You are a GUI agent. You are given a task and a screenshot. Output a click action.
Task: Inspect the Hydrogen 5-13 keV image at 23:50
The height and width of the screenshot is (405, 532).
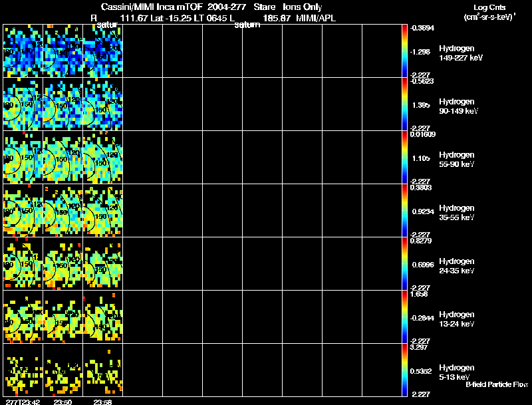point(63,370)
